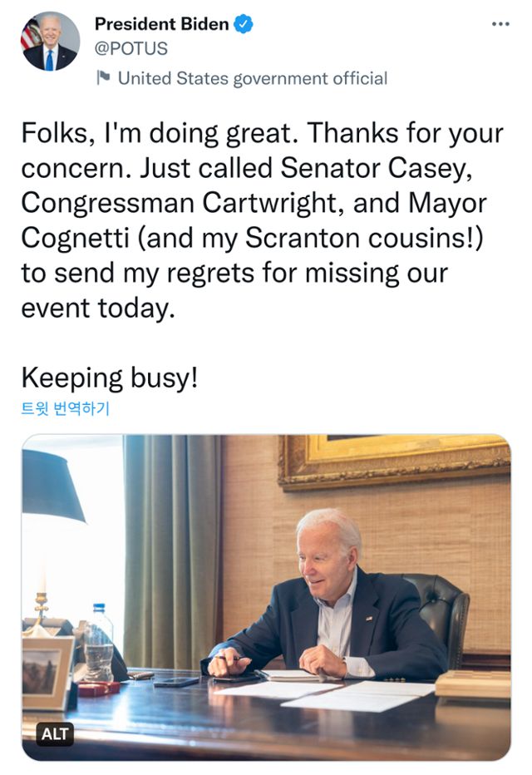Click the blue lamp shade in the photo

pyautogui.click(x=53, y=486)
